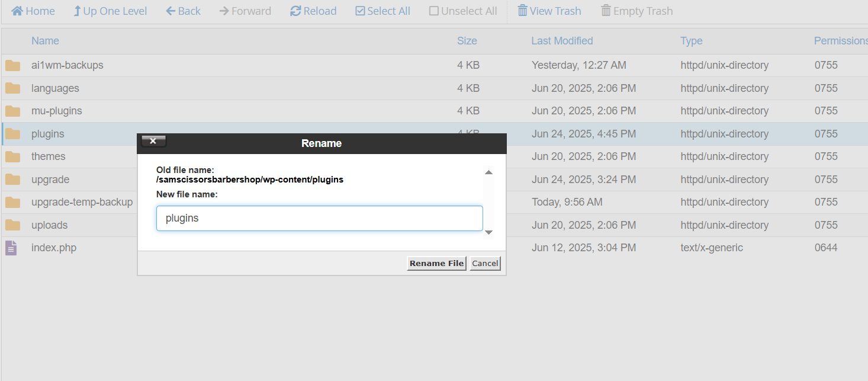
Task: Cancel the Rename dialog
Action: click(x=485, y=263)
